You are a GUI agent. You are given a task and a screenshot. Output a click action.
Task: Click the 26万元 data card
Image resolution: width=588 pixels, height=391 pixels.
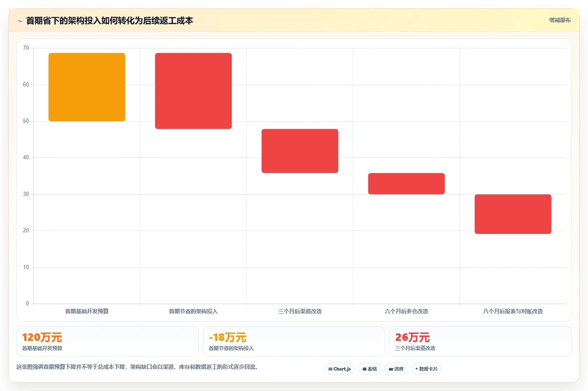coord(480,341)
